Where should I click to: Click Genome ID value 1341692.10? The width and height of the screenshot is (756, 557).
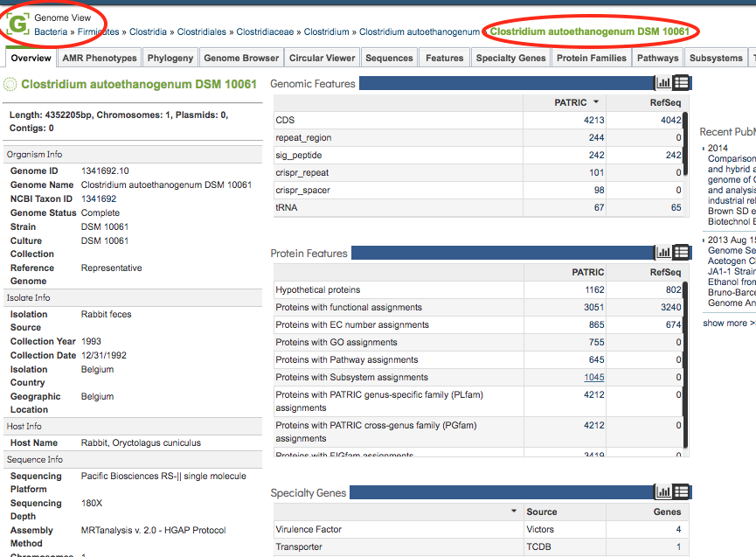pyautogui.click(x=105, y=171)
